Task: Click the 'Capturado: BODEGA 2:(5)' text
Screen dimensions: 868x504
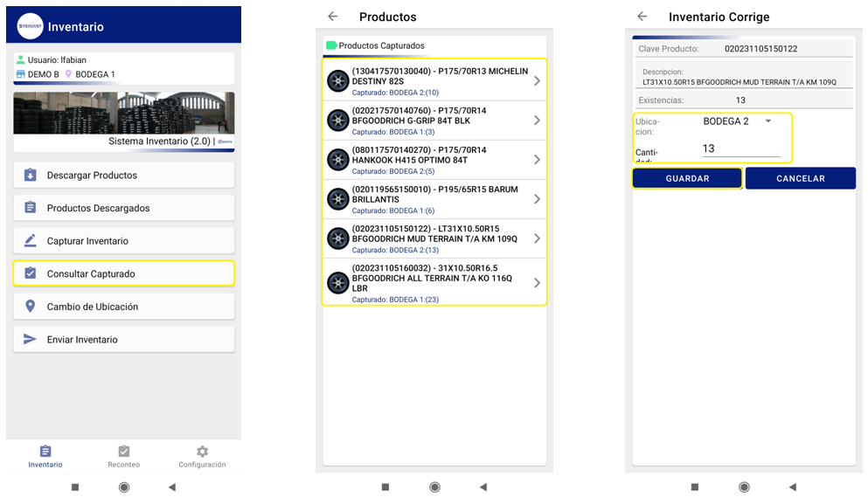Action: pos(393,171)
